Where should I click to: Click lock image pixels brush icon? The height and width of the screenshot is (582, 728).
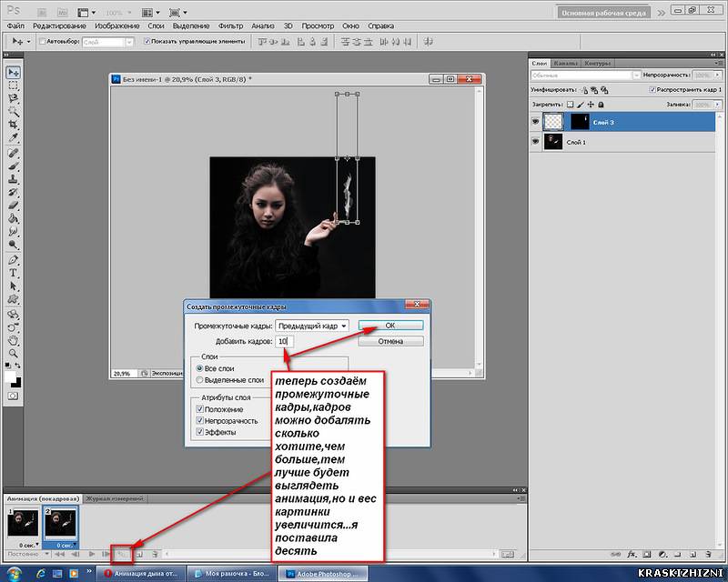[x=581, y=105]
